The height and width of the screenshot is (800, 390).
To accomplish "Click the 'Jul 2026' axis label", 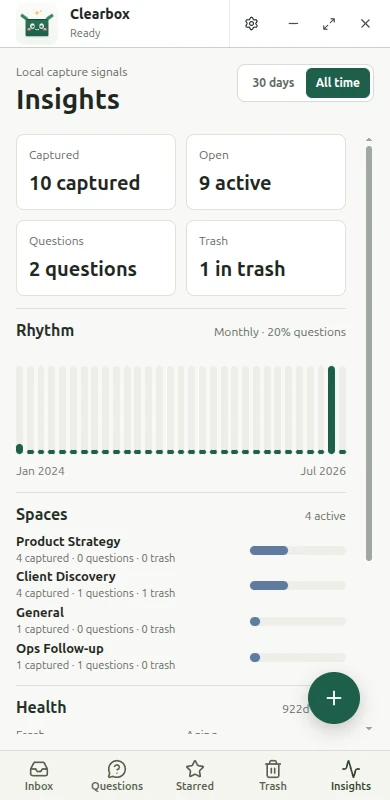I will 323,471.
